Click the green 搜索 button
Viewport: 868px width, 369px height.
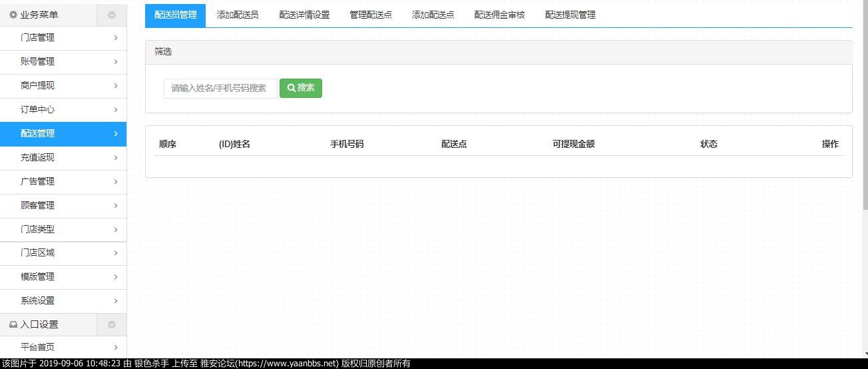[301, 88]
